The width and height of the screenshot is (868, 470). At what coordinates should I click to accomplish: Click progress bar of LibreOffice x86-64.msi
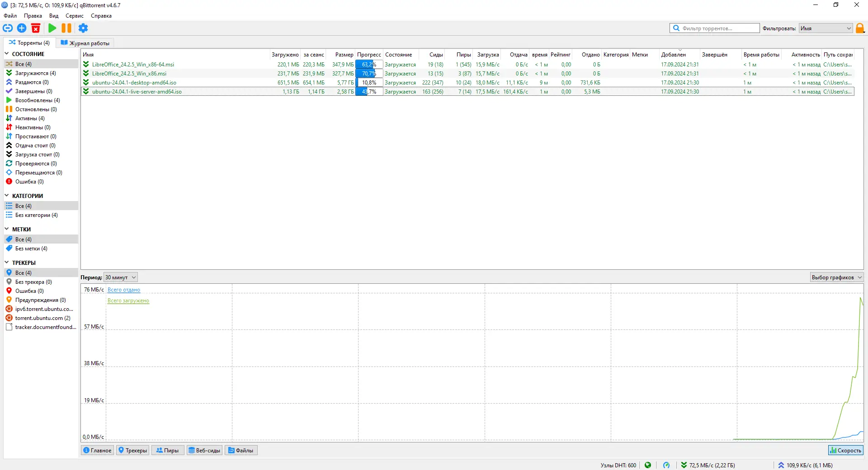(x=369, y=65)
